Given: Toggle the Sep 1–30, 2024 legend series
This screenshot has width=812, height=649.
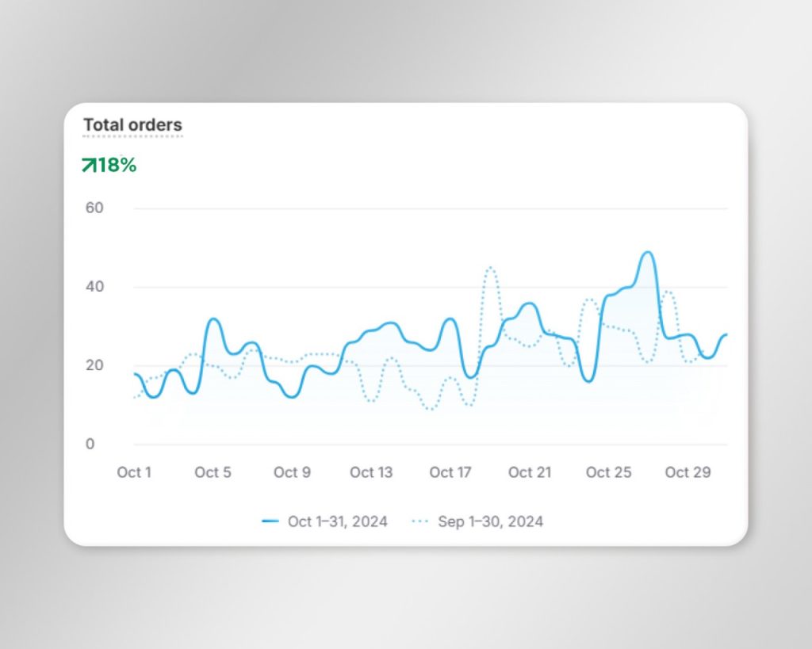Looking at the screenshot, I should 490,521.
